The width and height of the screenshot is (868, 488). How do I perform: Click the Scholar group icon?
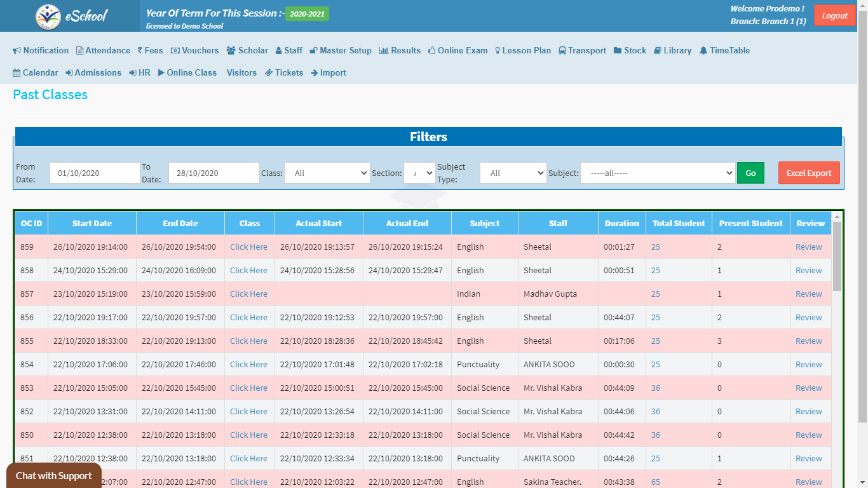[x=231, y=51]
